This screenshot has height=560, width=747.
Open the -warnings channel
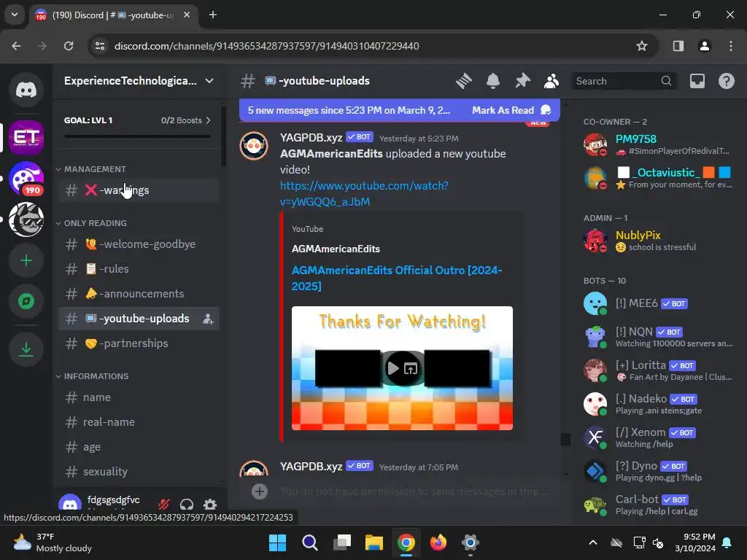coord(139,190)
